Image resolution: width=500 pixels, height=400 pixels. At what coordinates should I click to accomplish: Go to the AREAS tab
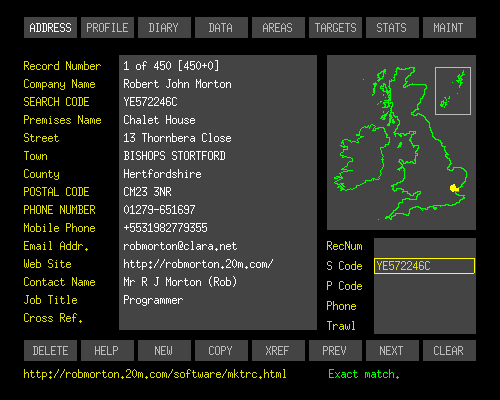(278, 28)
